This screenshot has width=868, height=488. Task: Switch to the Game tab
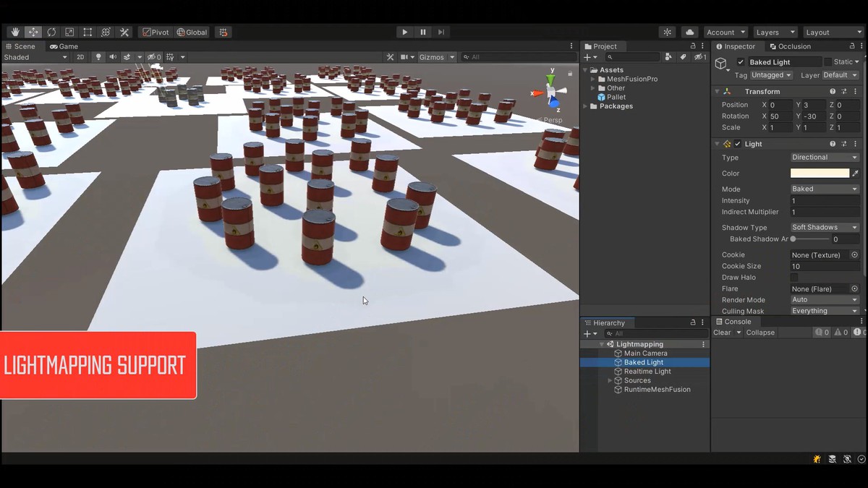pos(63,46)
